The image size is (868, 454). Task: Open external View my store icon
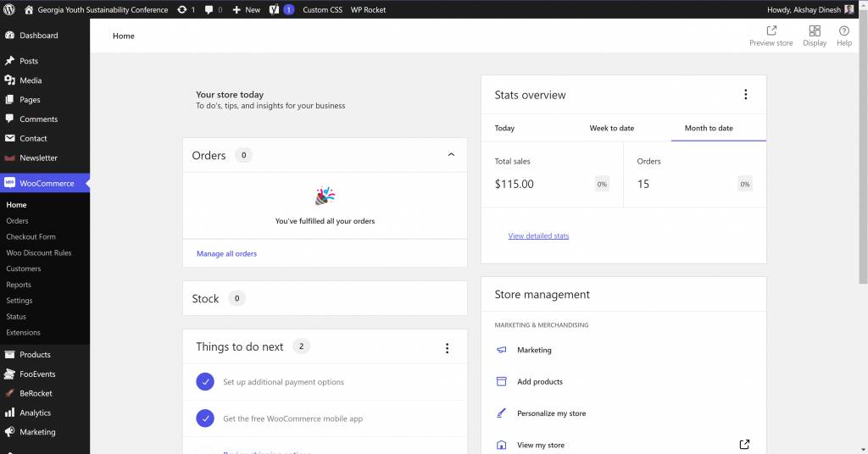pos(744,445)
